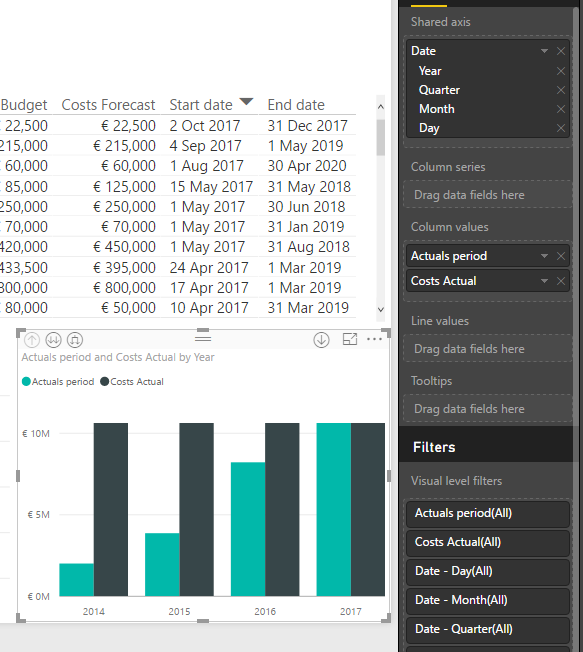Remove Year from Date hierarchy

point(561,71)
